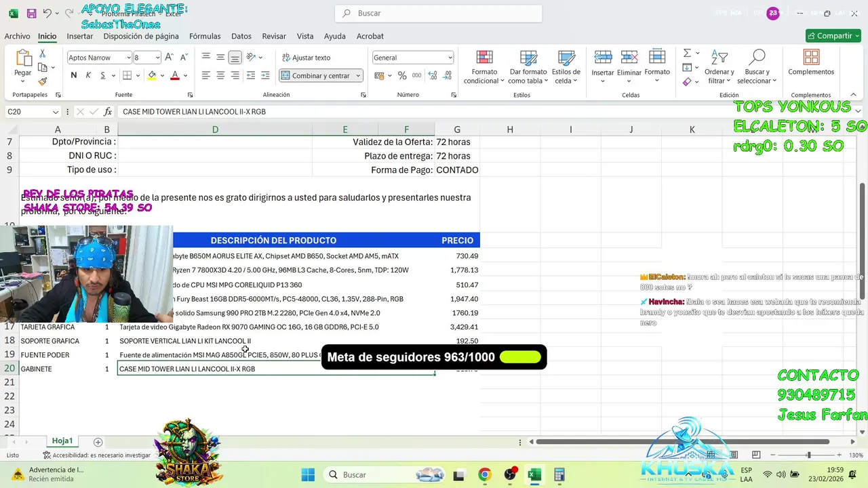Screen dimensions: 868x488
Task: Click the formula bar text field
Action: (483, 112)
